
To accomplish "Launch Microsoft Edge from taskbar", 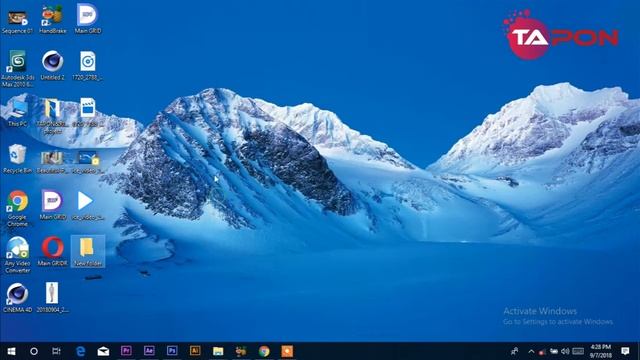I will click(x=80, y=351).
